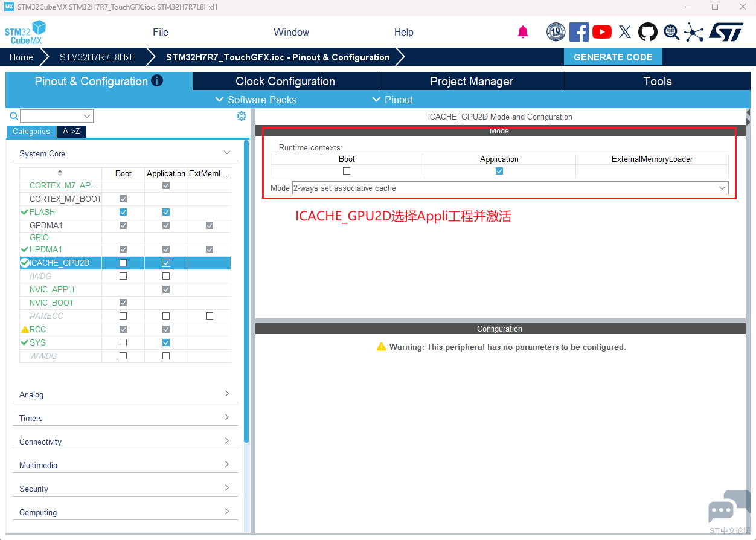This screenshot has width=756, height=540.
Task: Select the A->Z view tab
Action: tap(71, 131)
